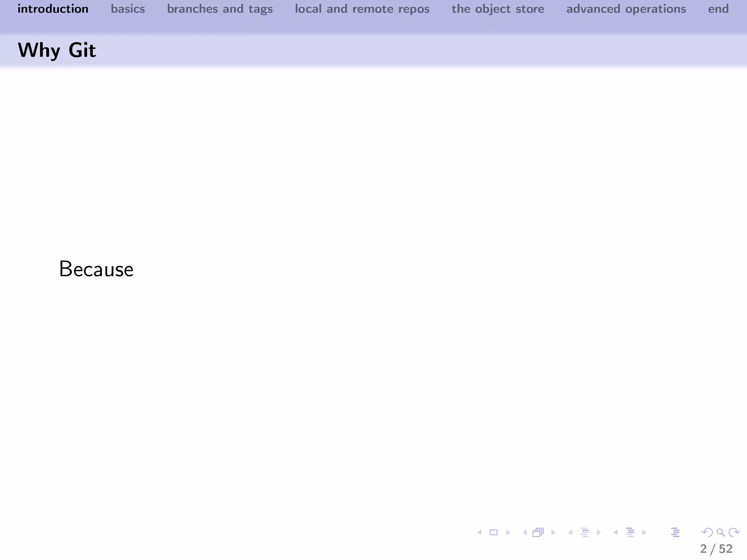Click the search magnifier icon
The image size is (747, 560).
pos(720,533)
